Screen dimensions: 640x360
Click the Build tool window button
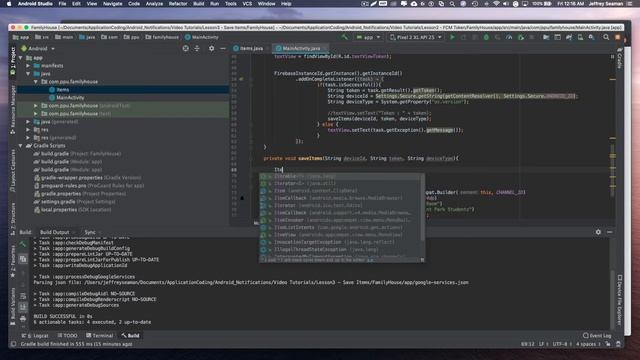[130, 336]
